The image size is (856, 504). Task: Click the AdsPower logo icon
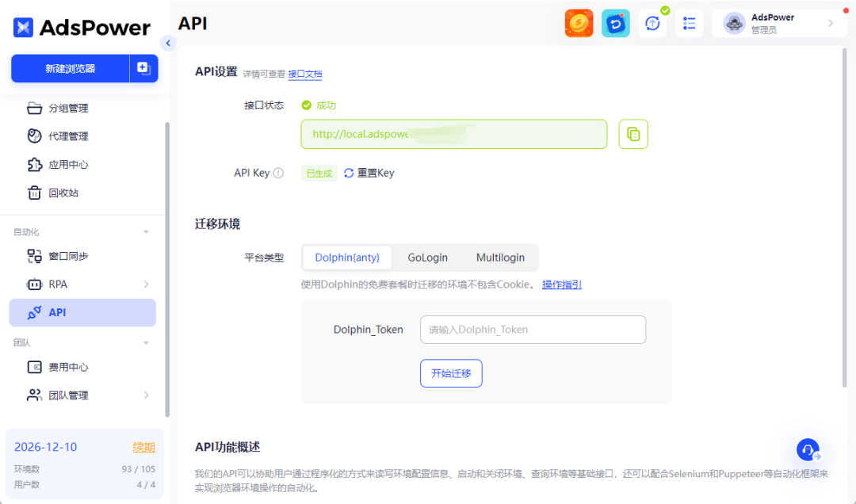[23, 27]
